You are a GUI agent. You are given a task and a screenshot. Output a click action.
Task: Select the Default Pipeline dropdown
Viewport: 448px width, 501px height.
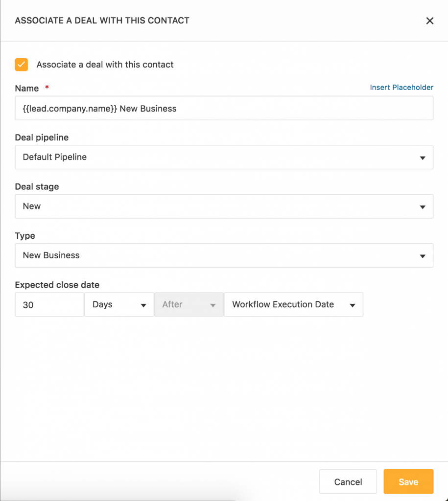[x=224, y=157]
